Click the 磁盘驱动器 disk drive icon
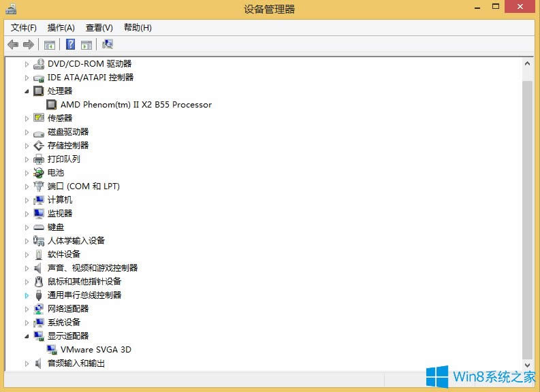540x392 pixels. (39, 133)
